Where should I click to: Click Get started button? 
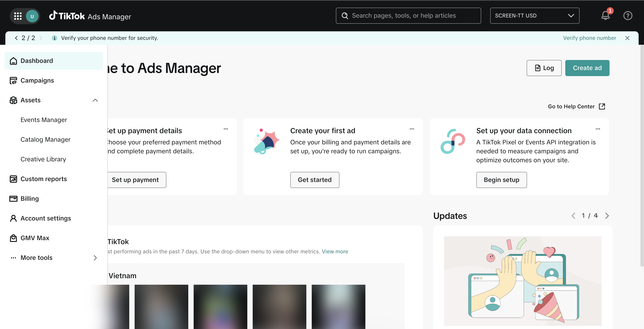coord(315,180)
